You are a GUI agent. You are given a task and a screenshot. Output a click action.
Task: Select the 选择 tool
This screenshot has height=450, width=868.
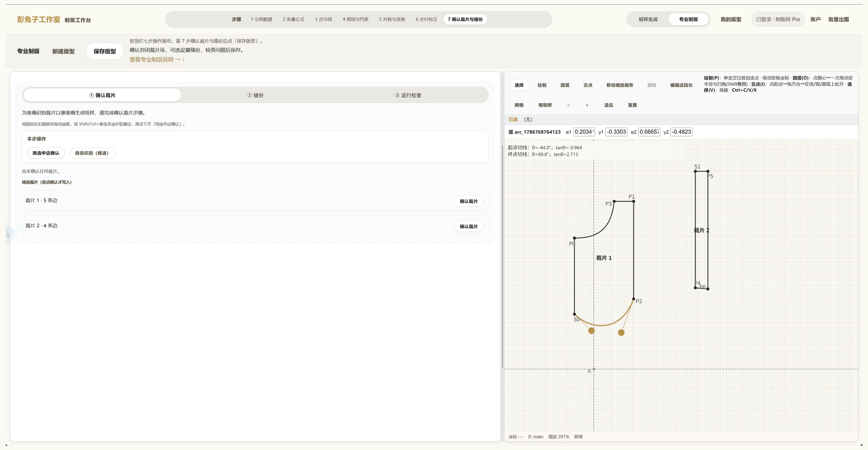(519, 85)
